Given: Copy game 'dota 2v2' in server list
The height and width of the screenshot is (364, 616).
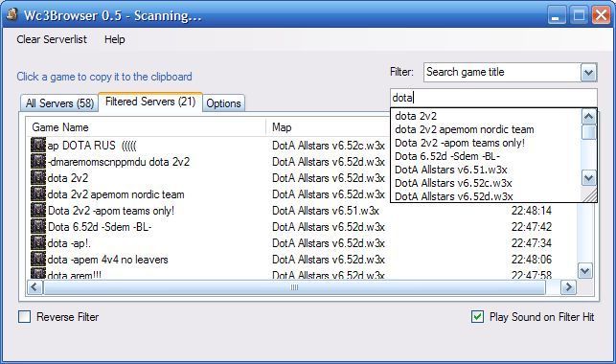Looking at the screenshot, I should [x=68, y=178].
